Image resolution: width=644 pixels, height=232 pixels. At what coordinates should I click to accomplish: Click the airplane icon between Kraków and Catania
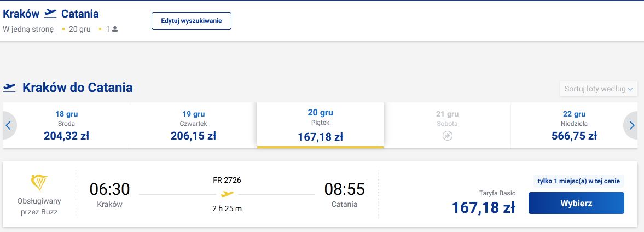point(50,13)
